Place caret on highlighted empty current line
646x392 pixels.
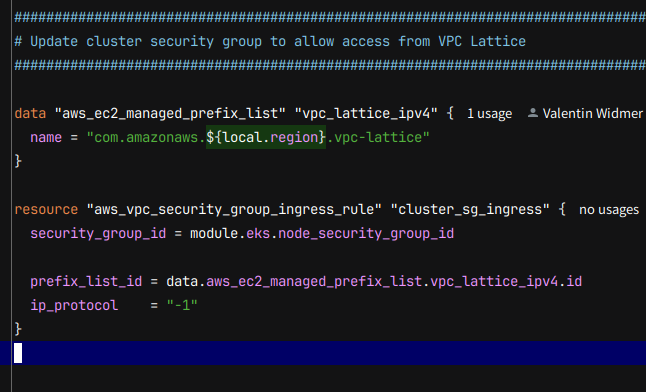[323, 353]
